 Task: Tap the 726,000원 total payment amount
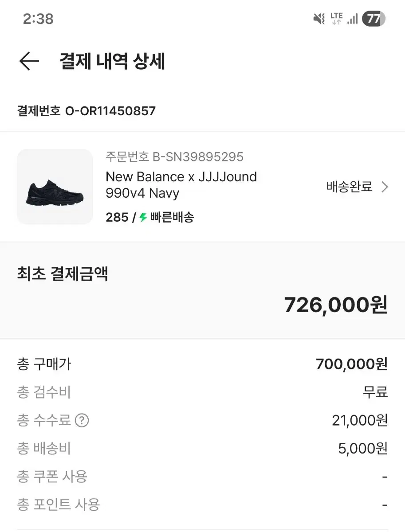coord(336,305)
